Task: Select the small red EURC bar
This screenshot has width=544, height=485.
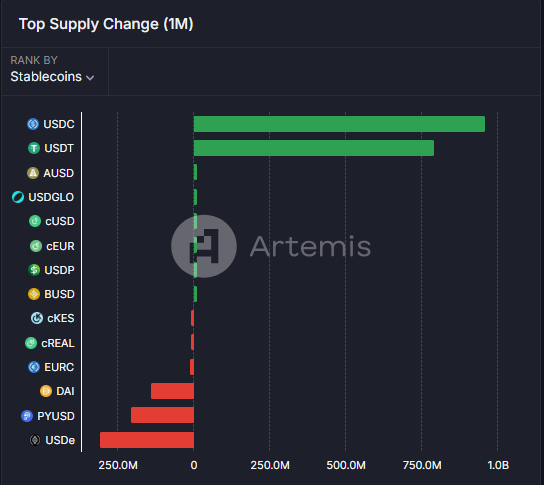Action: pos(192,367)
